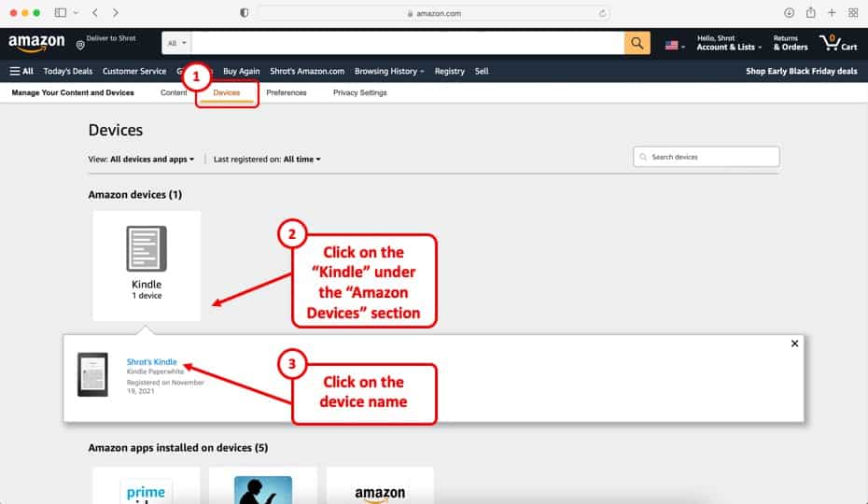
Task: Click the Safari address bar
Action: tap(434, 13)
